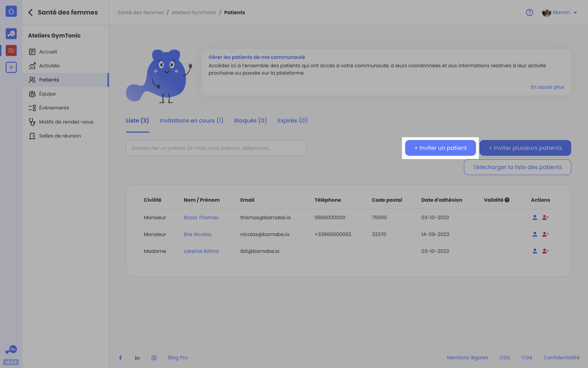Select Patients in the sidebar

click(x=66, y=80)
